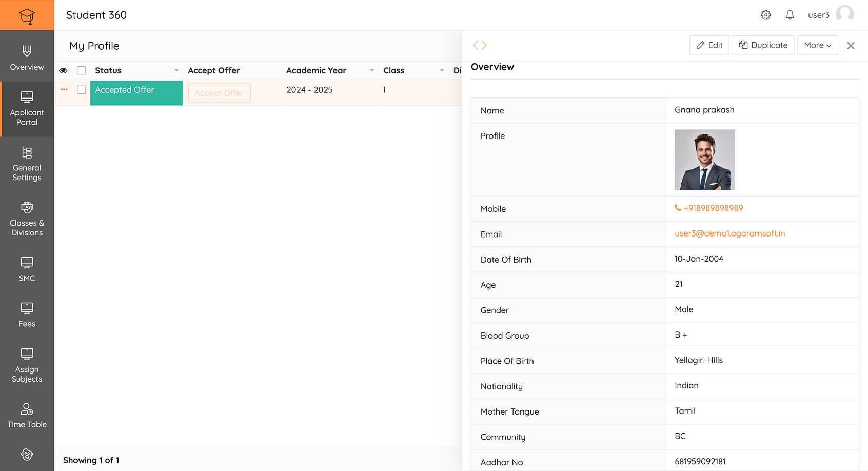The width and height of the screenshot is (868, 471).
Task: Open the More actions dropdown
Action: 817,45
